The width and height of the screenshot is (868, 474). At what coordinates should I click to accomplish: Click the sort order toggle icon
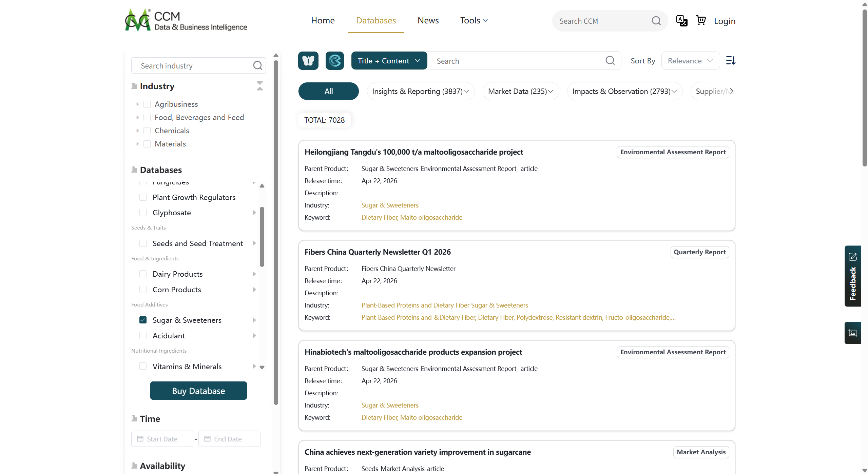[730, 61]
